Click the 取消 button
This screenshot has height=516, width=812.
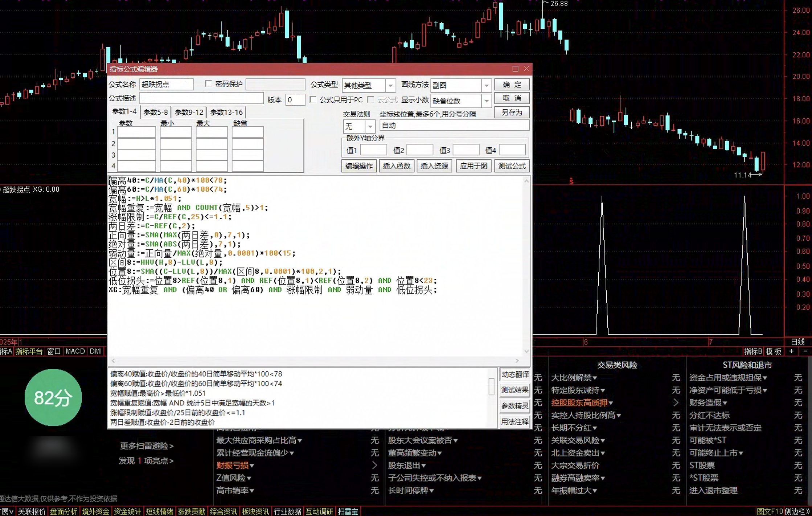click(x=512, y=98)
